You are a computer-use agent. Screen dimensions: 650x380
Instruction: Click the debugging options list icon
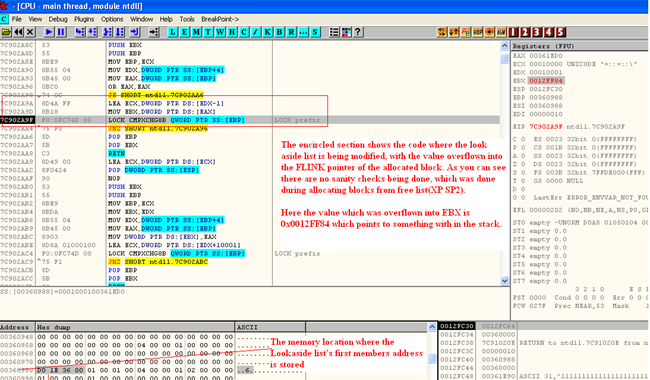(334, 32)
